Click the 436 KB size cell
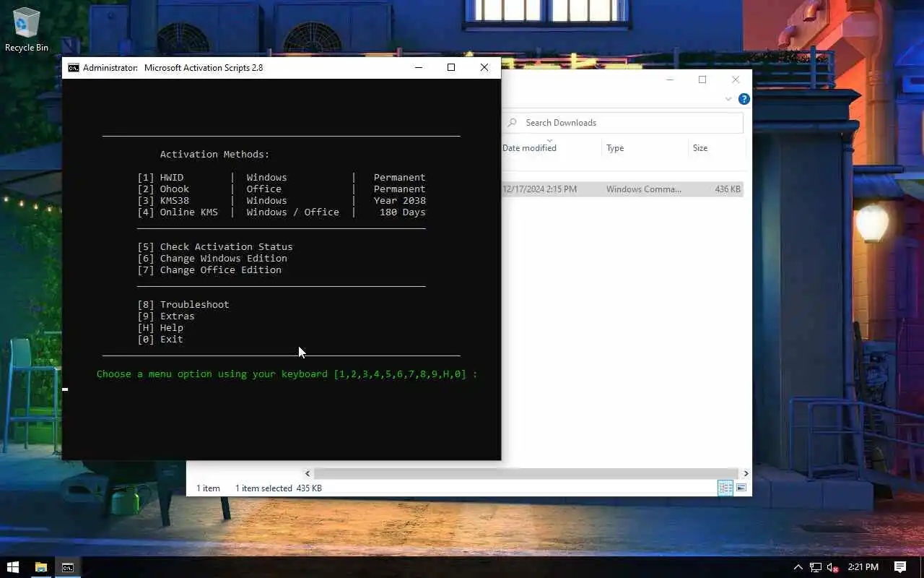The height and width of the screenshot is (578, 924). click(728, 189)
